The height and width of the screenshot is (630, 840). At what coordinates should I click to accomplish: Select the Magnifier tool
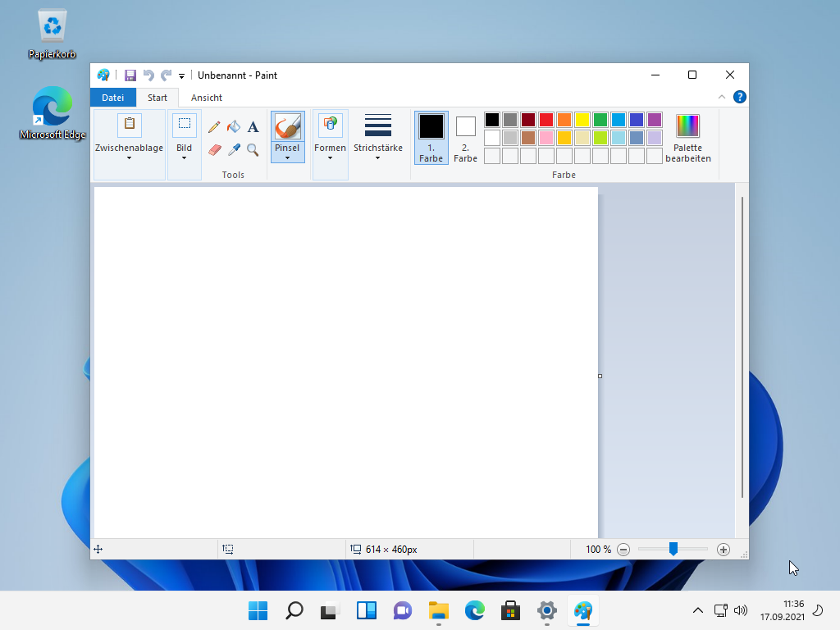coord(253,150)
